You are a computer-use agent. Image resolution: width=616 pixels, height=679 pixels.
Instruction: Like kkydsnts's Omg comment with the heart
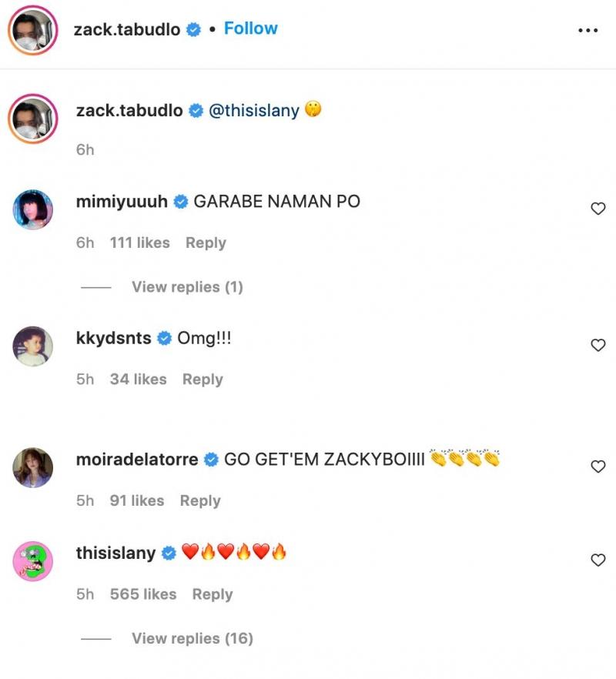click(598, 346)
